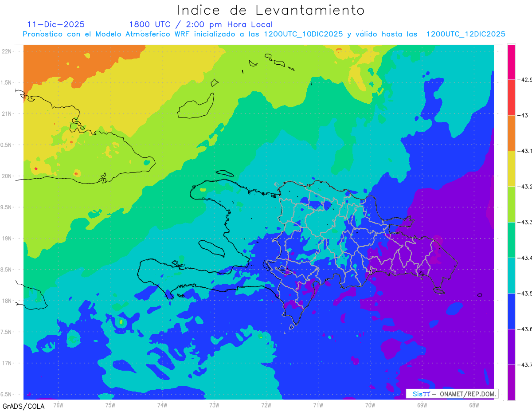Click the '-43.7' colorbar value
532x411 pixels.
point(524,364)
